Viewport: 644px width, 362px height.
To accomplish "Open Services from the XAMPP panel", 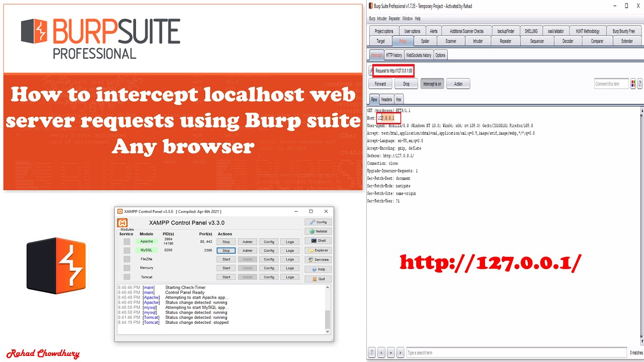I will [318, 260].
